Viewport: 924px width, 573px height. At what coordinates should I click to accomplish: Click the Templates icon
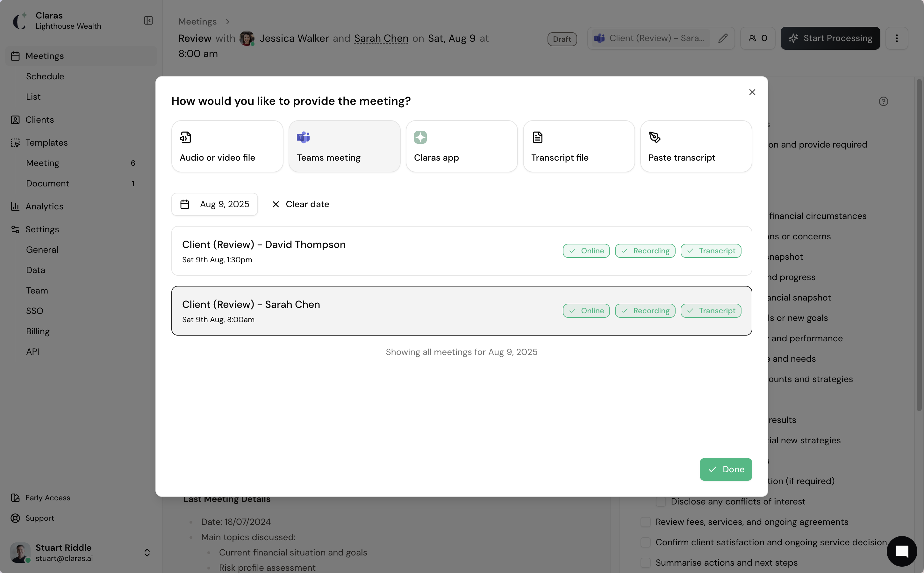(15, 142)
